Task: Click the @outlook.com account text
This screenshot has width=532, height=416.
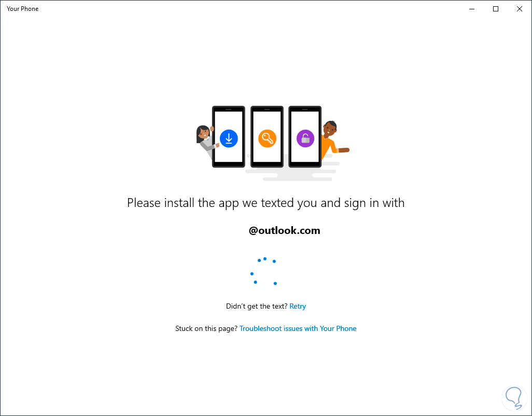Action: [x=284, y=230]
